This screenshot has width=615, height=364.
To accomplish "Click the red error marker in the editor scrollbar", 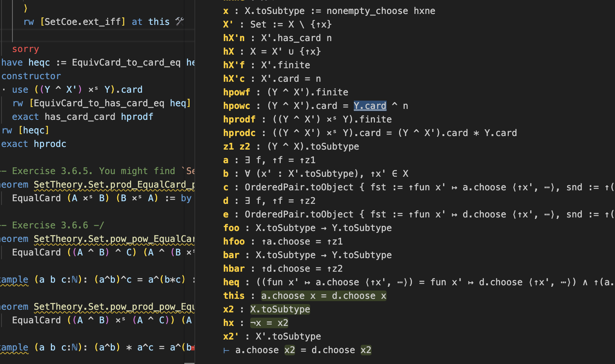I will 193,348.
